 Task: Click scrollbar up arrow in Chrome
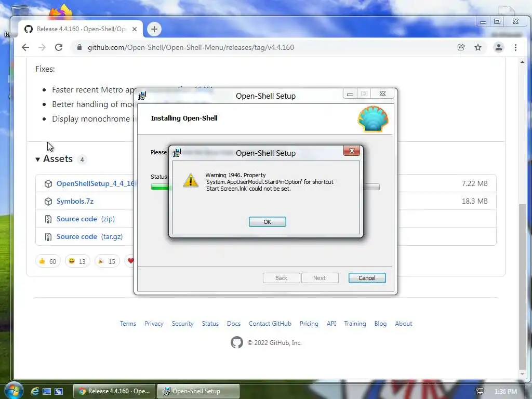point(522,62)
